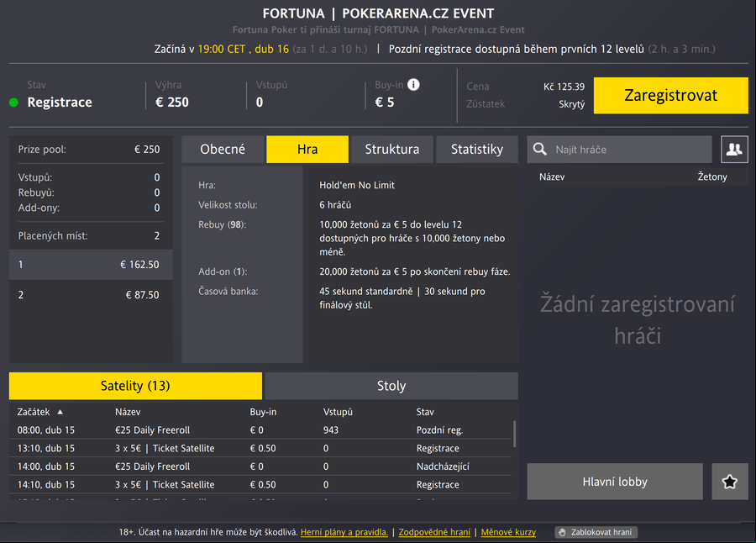Click the Prize pool € 250 value

point(147,149)
